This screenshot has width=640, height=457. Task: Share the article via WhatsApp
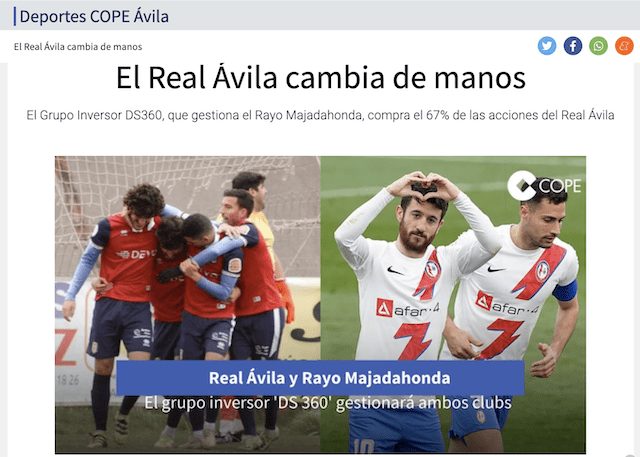(x=598, y=46)
